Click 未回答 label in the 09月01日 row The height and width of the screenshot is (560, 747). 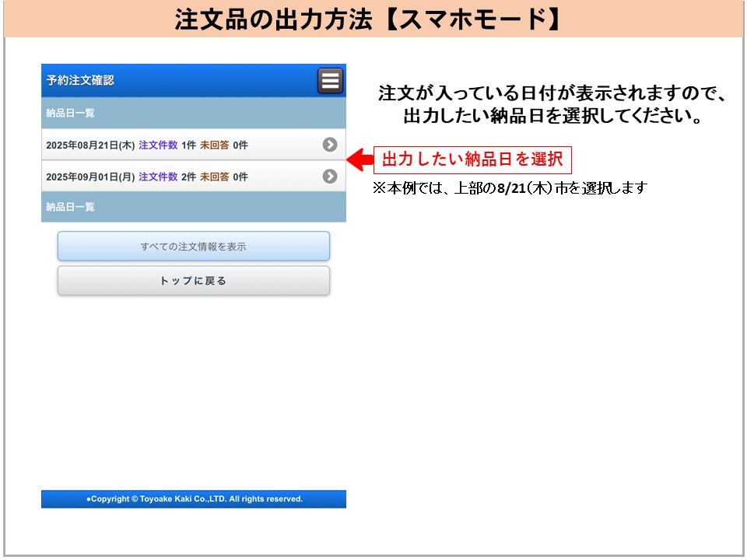(x=214, y=177)
